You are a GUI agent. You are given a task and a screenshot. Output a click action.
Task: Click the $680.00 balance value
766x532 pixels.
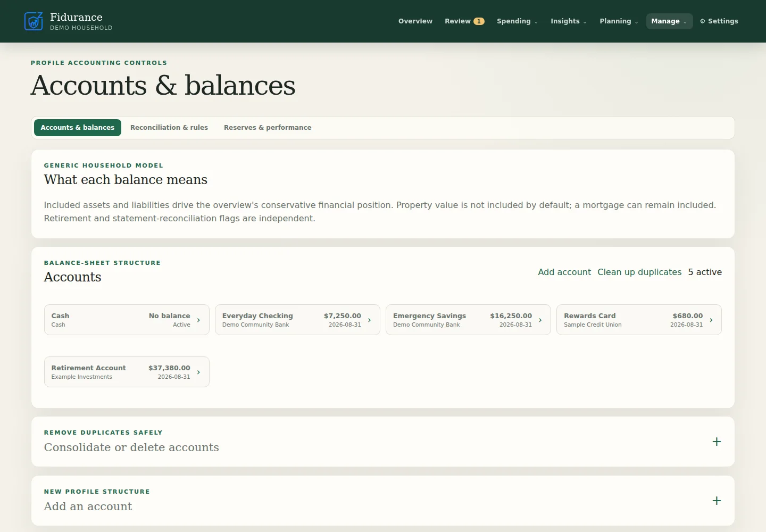pyautogui.click(x=688, y=315)
